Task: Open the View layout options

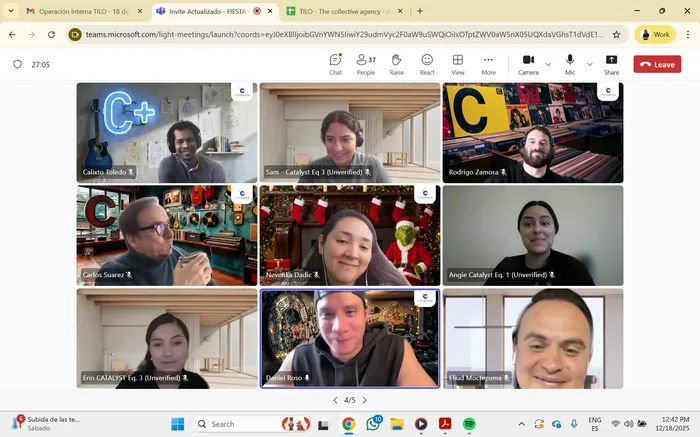Action: [x=458, y=64]
